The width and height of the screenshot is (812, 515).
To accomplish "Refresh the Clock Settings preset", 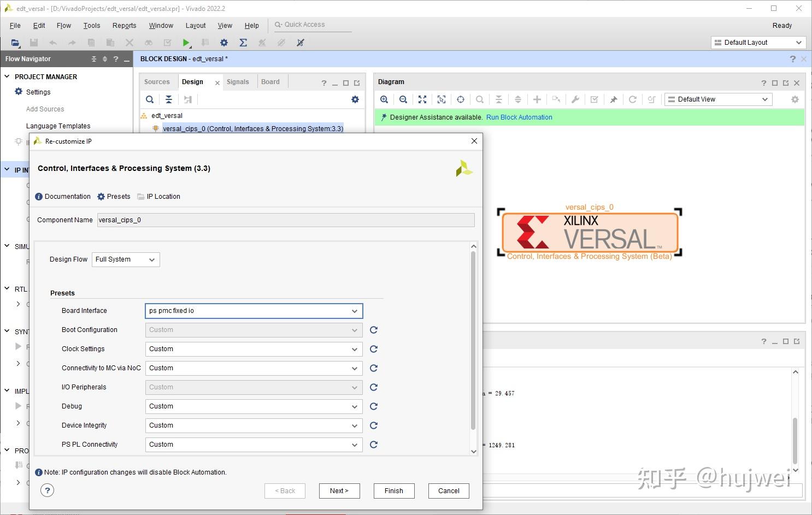I will 373,349.
